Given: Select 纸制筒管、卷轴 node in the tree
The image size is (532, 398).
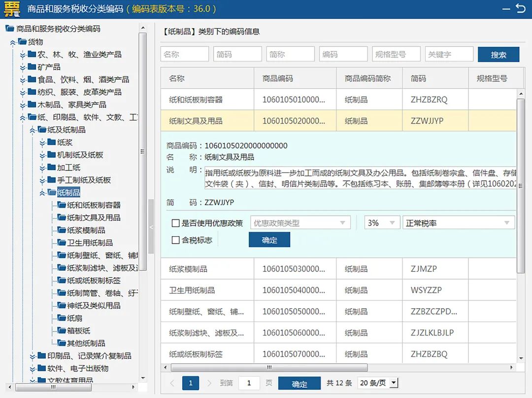Looking at the screenshot, I should (102, 293).
